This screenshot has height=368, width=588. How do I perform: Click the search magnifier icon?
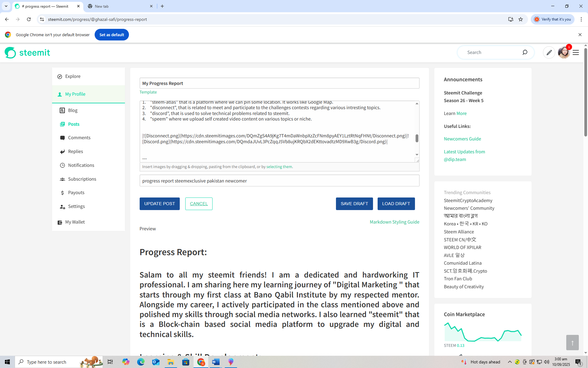point(525,52)
